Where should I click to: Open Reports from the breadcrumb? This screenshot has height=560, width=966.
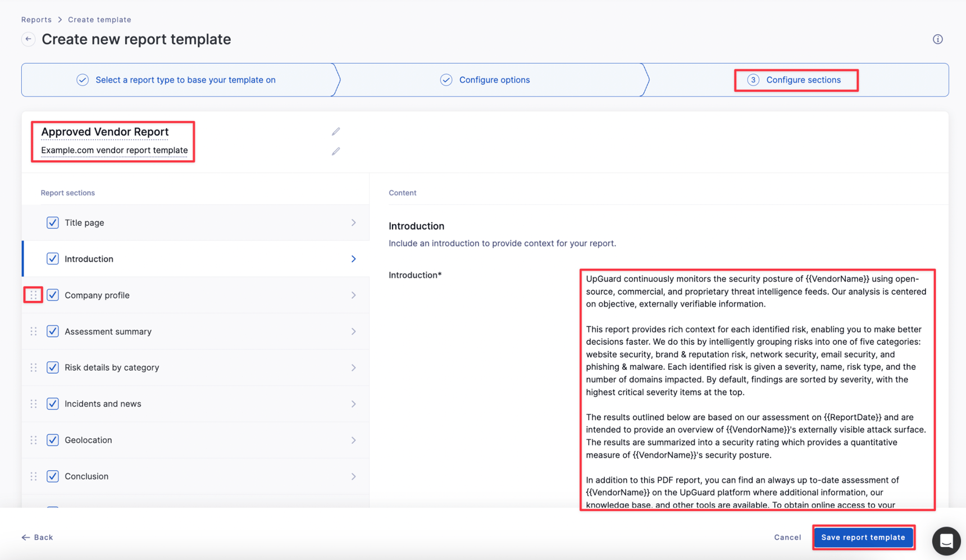(36, 19)
